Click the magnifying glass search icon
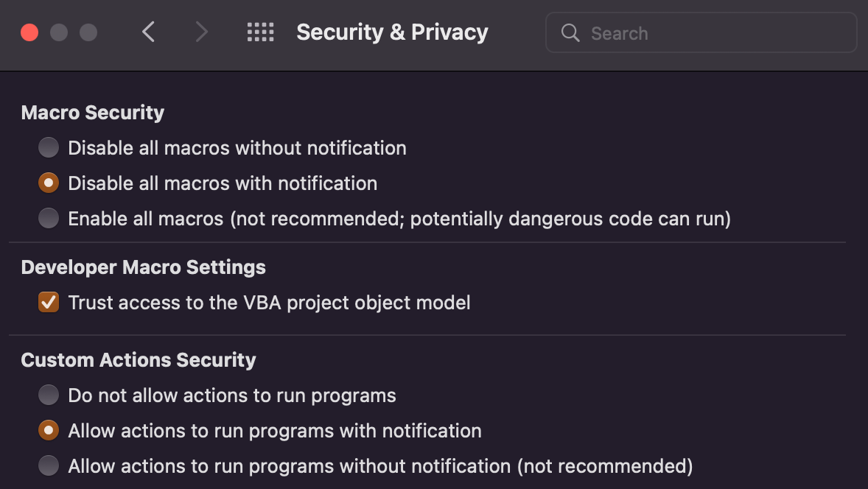Image resolution: width=868 pixels, height=489 pixels. click(x=570, y=33)
